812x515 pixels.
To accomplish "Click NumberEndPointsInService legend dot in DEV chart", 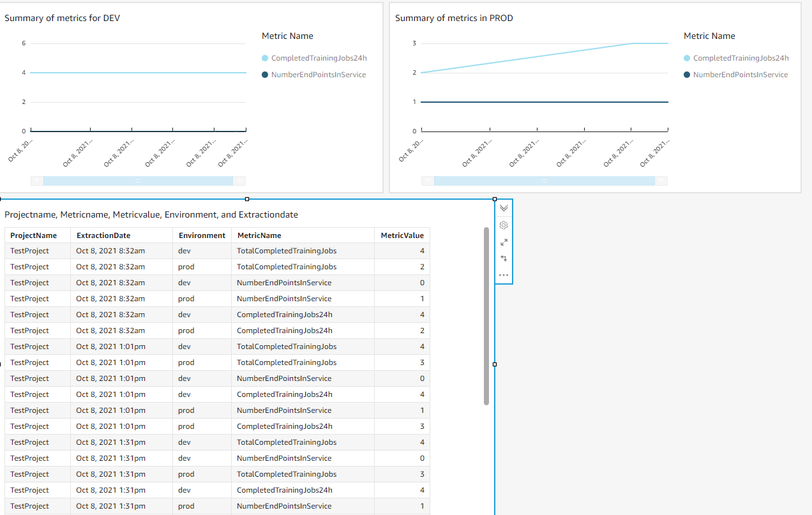I will click(x=265, y=75).
